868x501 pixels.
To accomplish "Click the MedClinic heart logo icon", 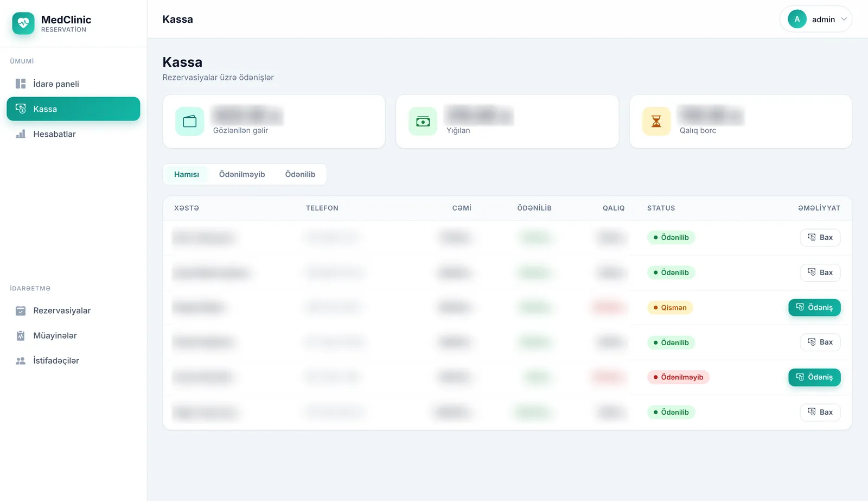I will 23,23.
